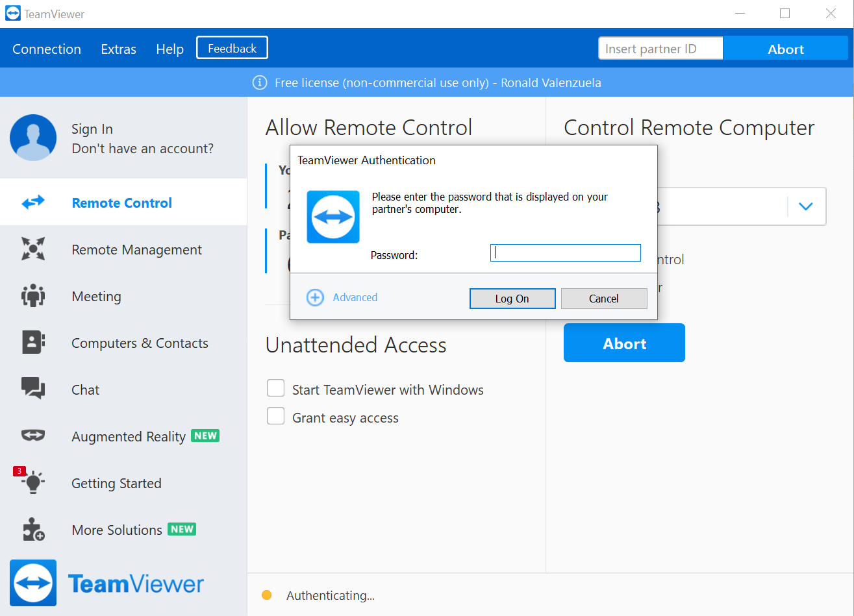The height and width of the screenshot is (616, 854).
Task: Switch to the Meeting section
Action: (x=123, y=296)
